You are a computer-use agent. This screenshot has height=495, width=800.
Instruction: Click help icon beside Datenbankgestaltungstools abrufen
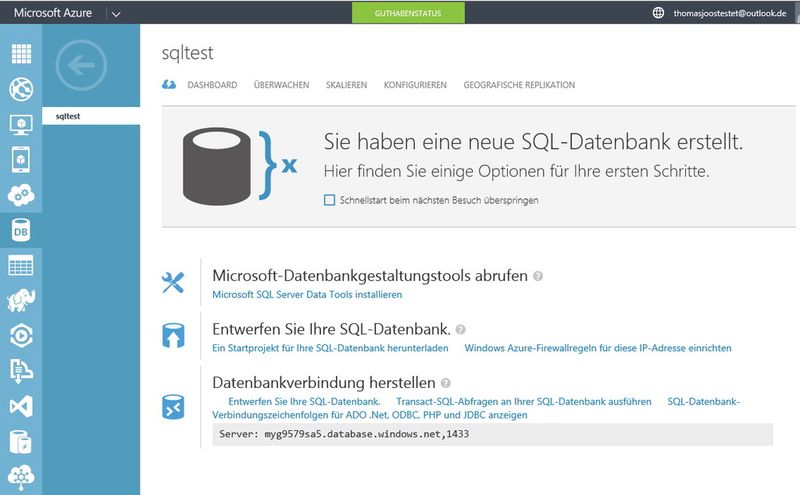point(538,276)
